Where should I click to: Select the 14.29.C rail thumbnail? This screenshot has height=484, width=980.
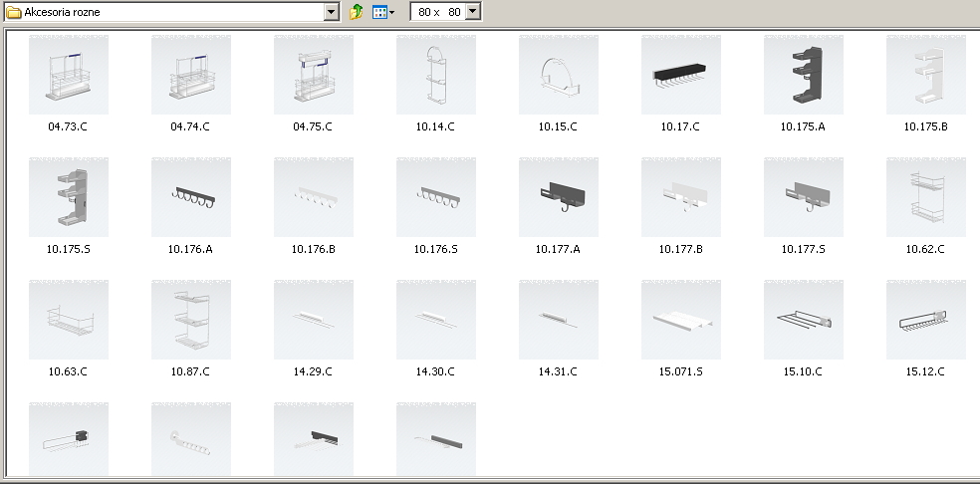click(x=314, y=320)
